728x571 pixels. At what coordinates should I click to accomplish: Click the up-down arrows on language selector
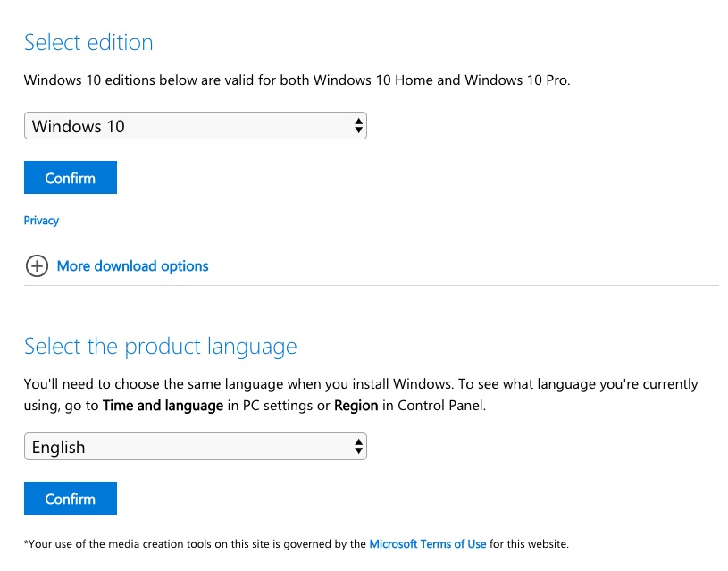click(358, 447)
